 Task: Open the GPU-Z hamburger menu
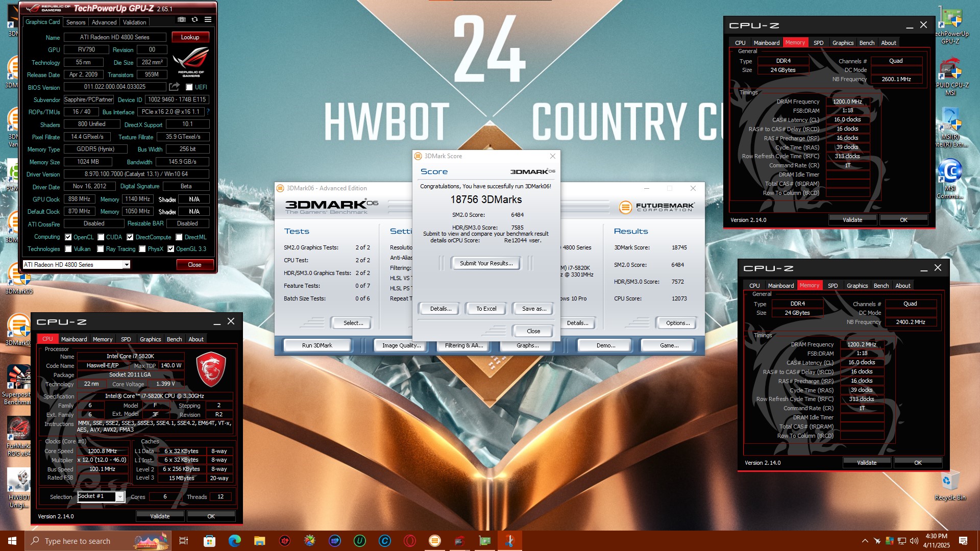208,20
